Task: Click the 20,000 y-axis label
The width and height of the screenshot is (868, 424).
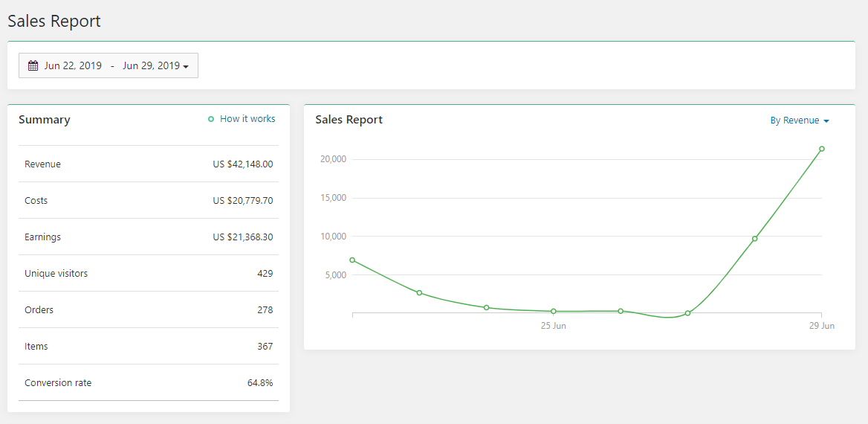Action: click(334, 159)
